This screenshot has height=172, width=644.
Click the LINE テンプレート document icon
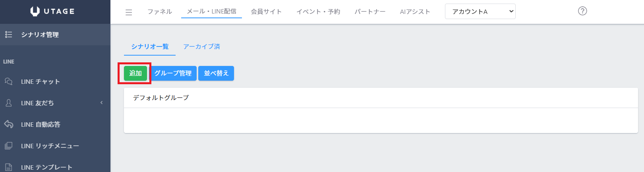click(x=9, y=167)
